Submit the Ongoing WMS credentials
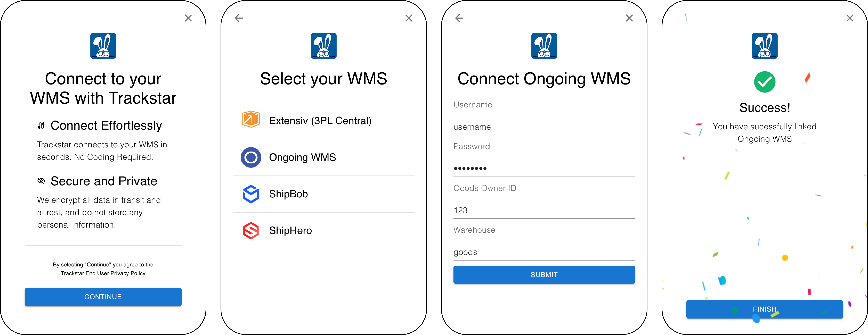Screen dimensions: 868x335 pyautogui.click(x=544, y=274)
